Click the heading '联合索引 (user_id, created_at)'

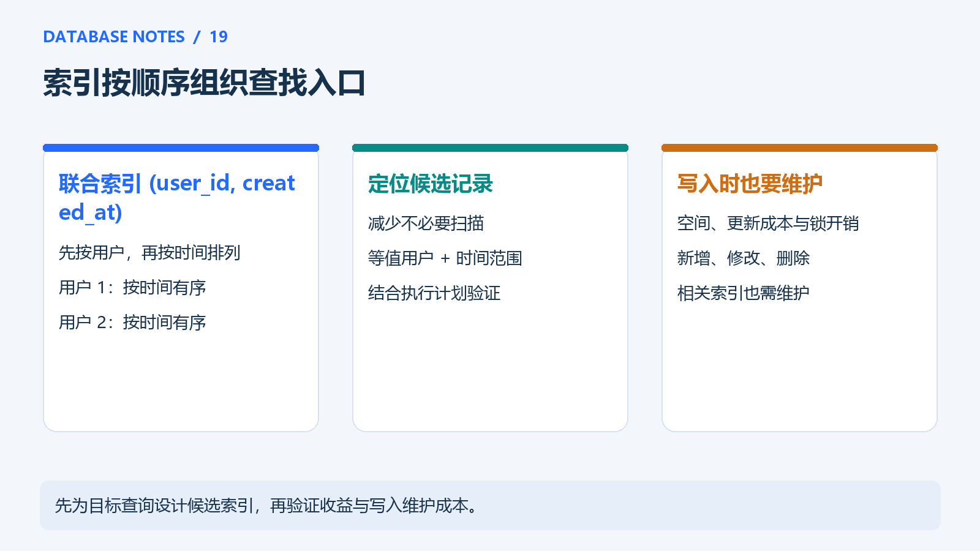[x=177, y=197]
